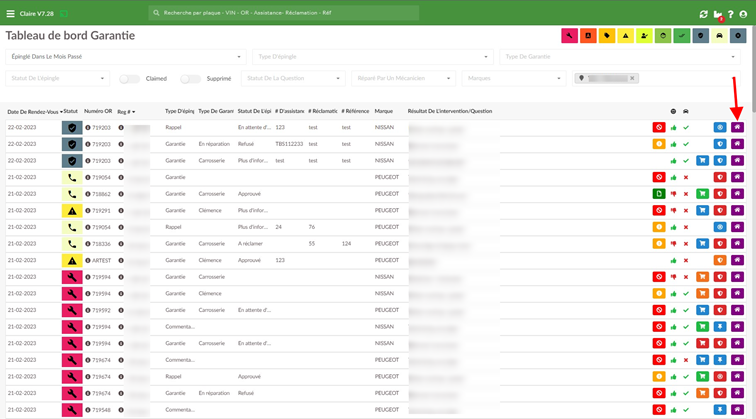The width and height of the screenshot is (756, 419).
Task: Open order ARTEST entry
Action: [101, 260]
